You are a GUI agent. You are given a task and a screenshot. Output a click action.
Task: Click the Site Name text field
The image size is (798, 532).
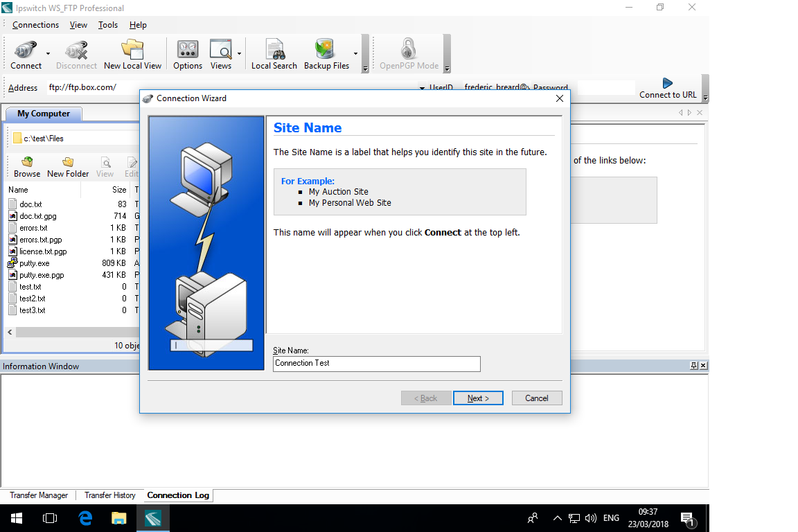coord(376,364)
